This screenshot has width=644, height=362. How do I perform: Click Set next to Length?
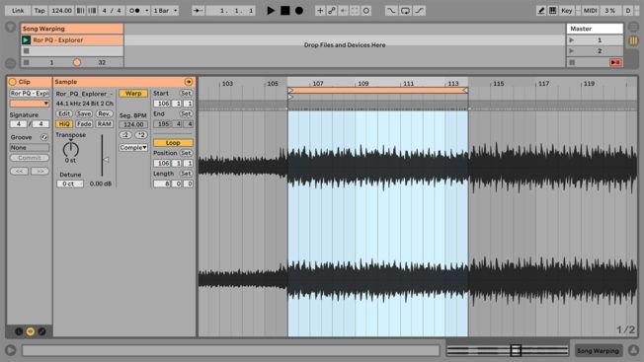click(186, 174)
